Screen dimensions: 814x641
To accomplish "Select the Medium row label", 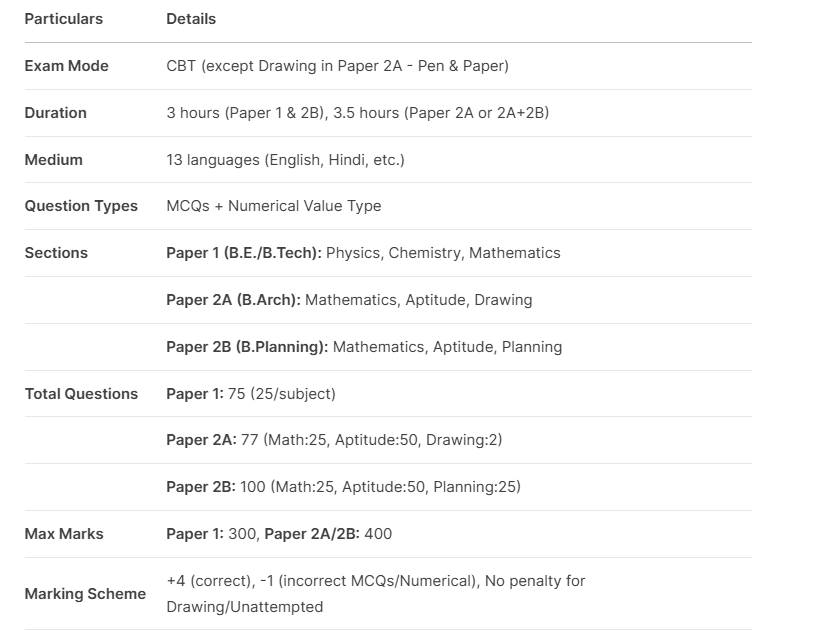I will 53,160.
